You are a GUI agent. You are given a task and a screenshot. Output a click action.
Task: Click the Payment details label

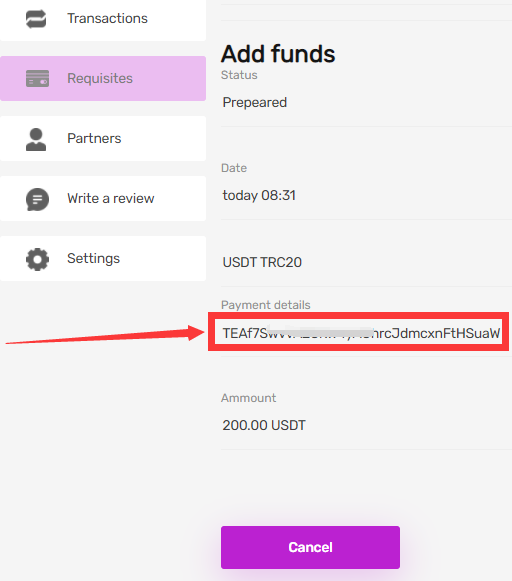click(x=266, y=305)
